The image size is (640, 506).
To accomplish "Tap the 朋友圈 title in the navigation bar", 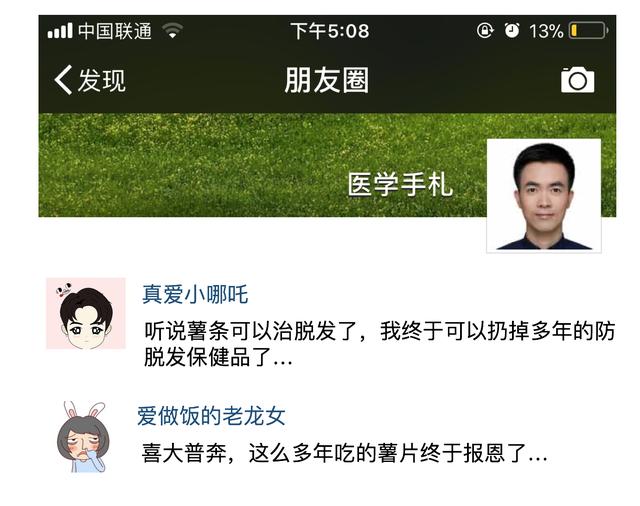I will [327, 80].
